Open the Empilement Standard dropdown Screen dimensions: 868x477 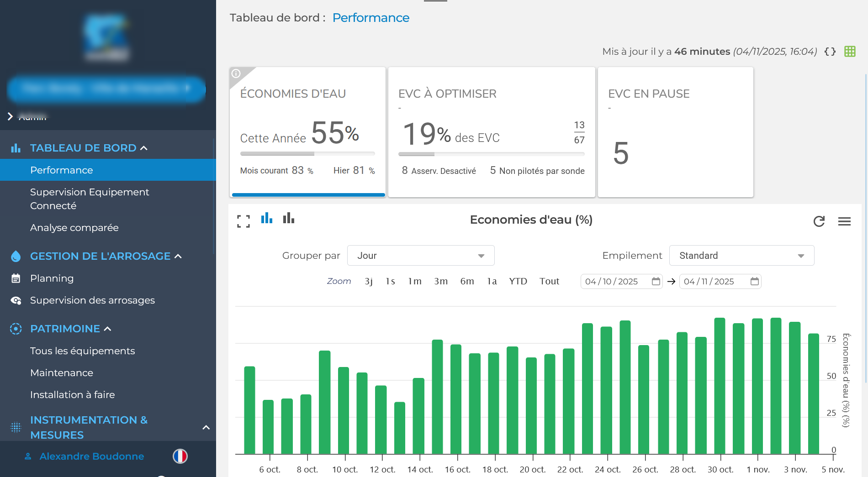[741, 256]
